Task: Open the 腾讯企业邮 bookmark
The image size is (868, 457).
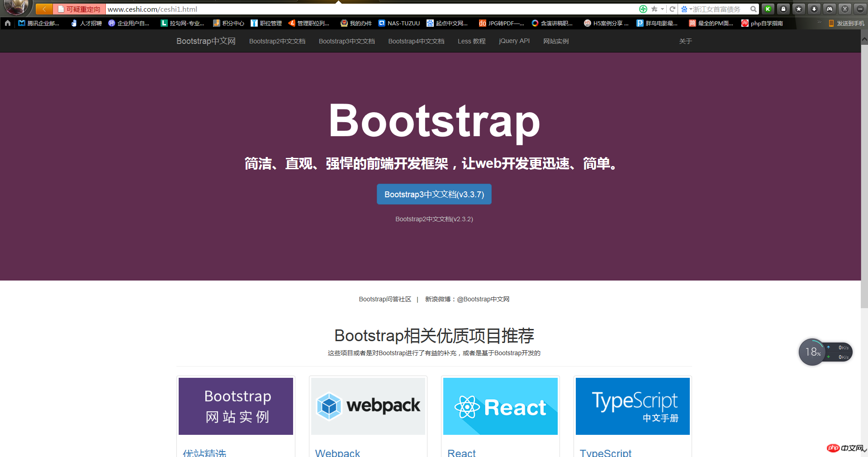Action: (39, 23)
